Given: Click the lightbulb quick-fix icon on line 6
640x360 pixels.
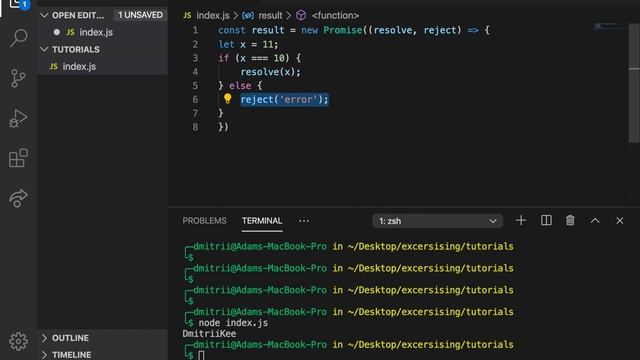Looking at the screenshot, I should pos(227,99).
